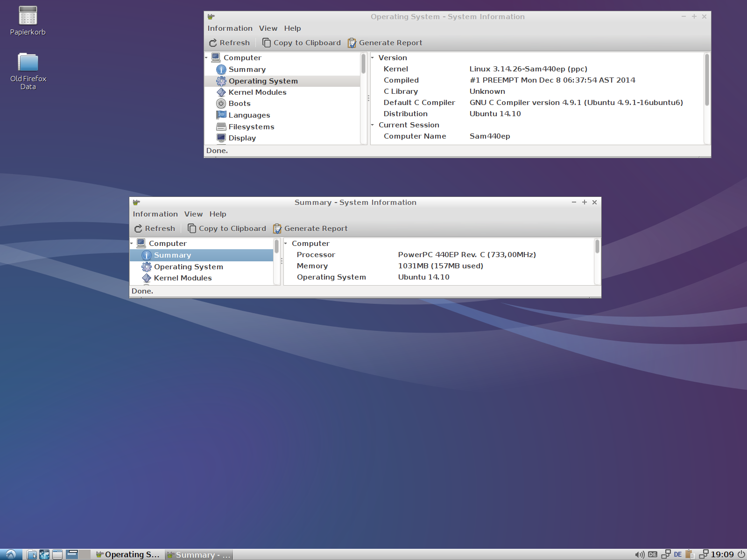
Task: Click the volume speaker icon in the system tray
Action: pyautogui.click(x=639, y=554)
